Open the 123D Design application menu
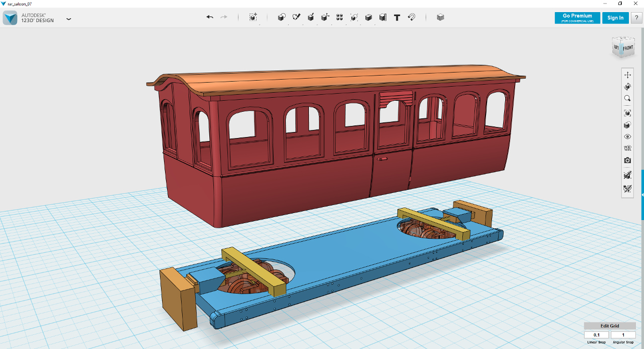This screenshot has height=349, width=644. [x=68, y=19]
